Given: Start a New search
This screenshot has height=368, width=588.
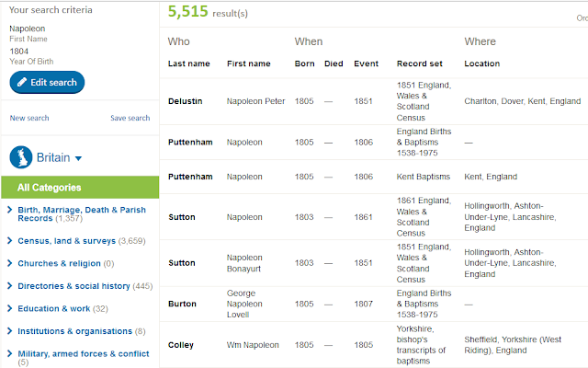Looking at the screenshot, I should click(29, 118).
